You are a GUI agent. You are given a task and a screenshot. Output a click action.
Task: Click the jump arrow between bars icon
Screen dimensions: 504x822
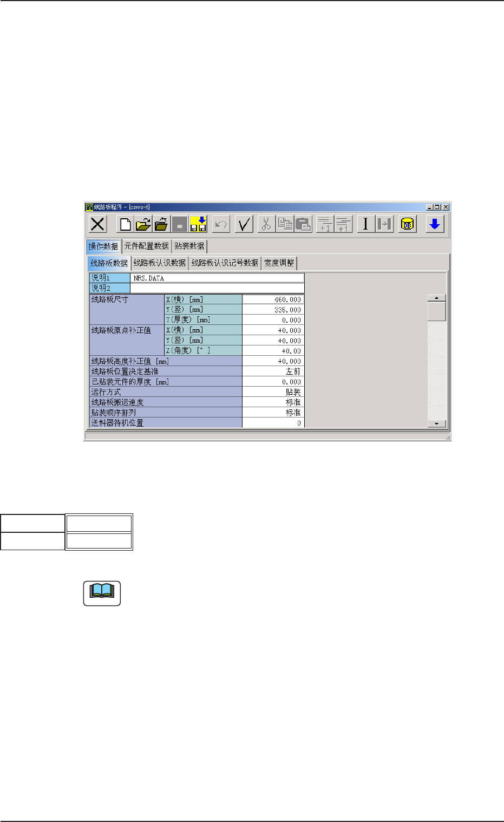(384, 224)
